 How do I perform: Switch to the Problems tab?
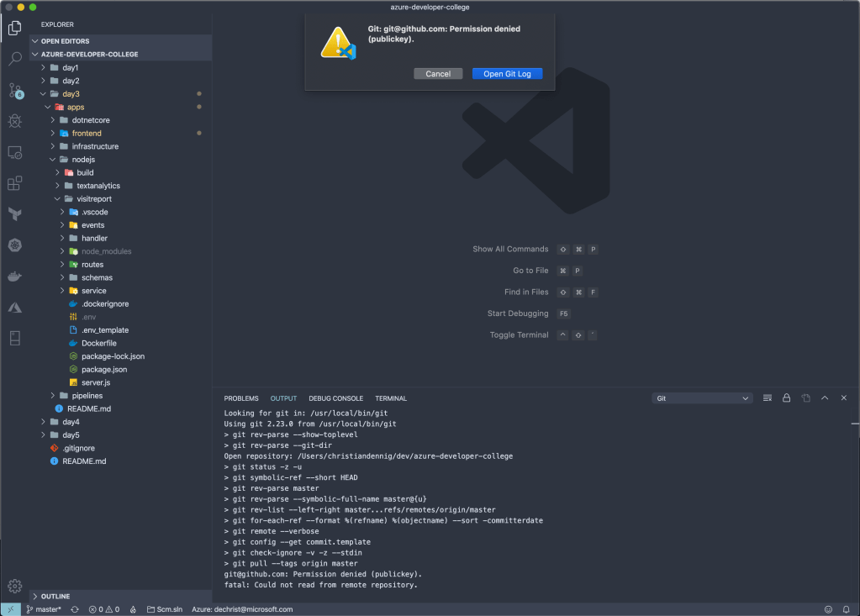tap(241, 398)
